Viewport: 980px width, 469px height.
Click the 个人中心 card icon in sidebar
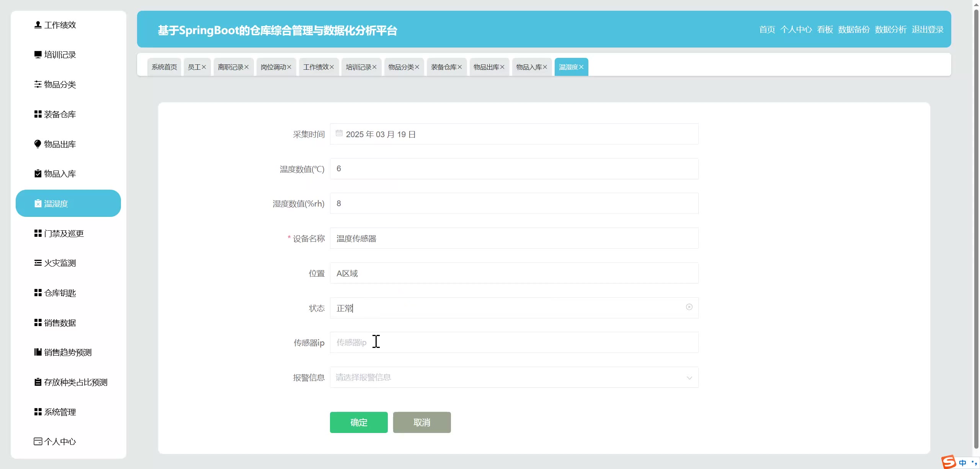[x=38, y=441]
